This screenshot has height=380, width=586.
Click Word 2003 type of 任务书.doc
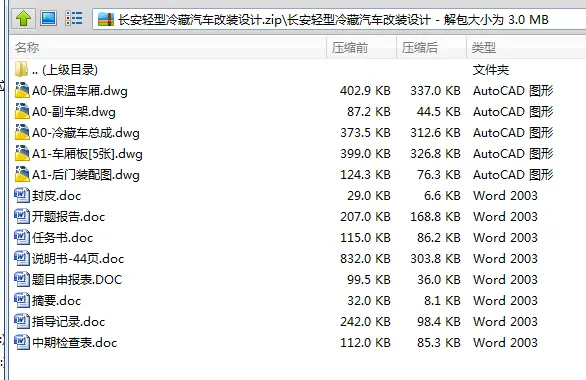(x=505, y=238)
